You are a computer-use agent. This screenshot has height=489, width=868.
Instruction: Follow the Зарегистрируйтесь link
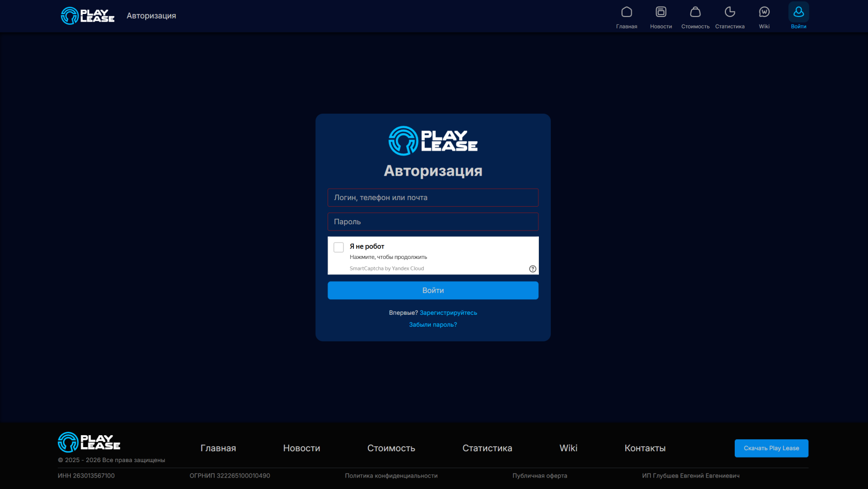(x=448, y=313)
